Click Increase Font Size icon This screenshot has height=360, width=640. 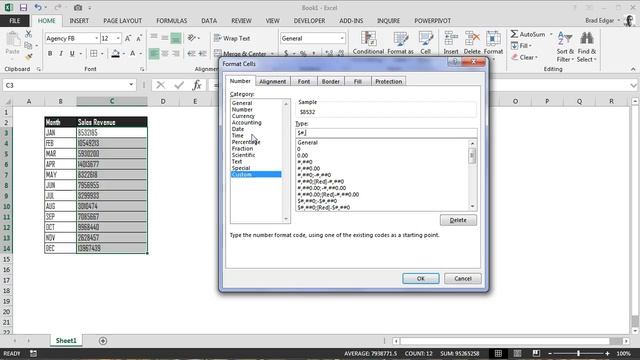(128, 38)
